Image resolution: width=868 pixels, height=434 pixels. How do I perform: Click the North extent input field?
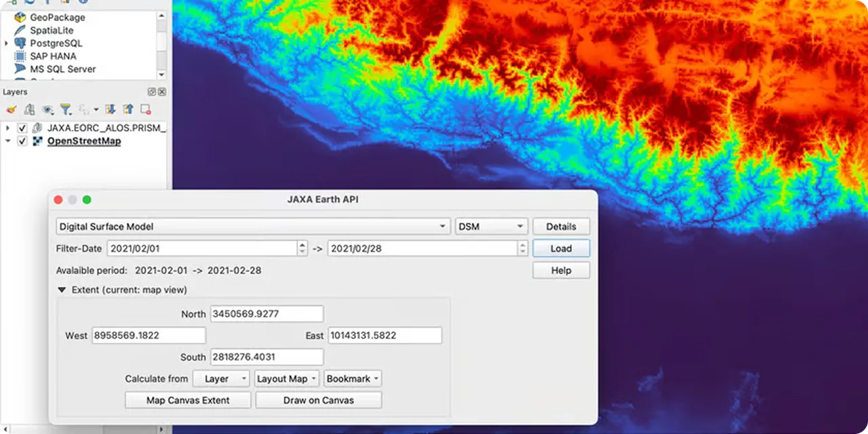(x=267, y=313)
